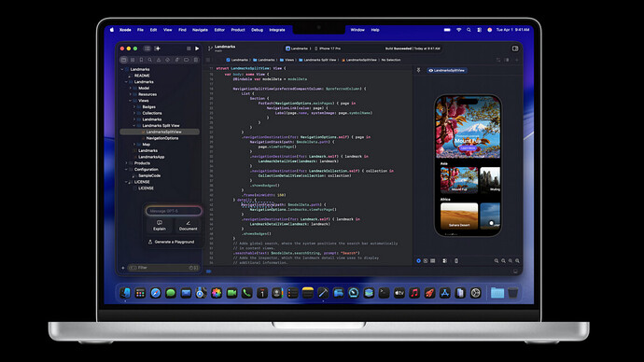
Task: Tap Learn More in the preview
Action: pyautogui.click(x=468, y=148)
